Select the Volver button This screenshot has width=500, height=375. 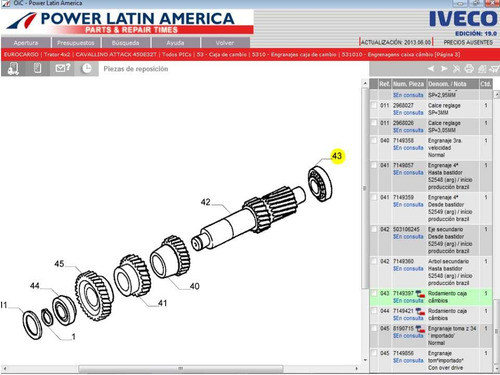click(x=225, y=43)
